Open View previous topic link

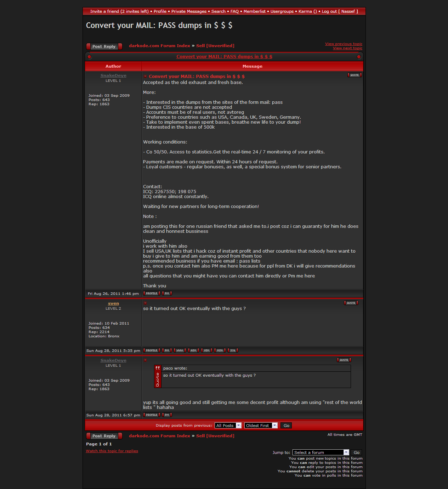click(x=344, y=44)
